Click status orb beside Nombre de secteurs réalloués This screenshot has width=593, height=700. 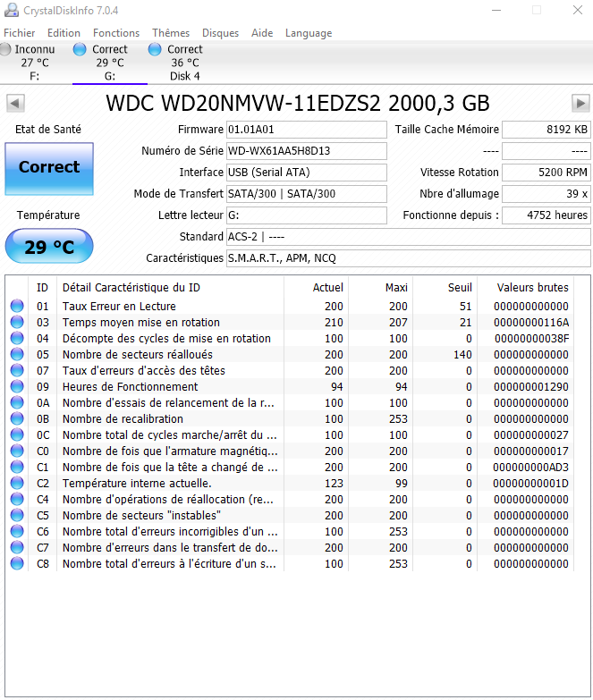[17, 355]
